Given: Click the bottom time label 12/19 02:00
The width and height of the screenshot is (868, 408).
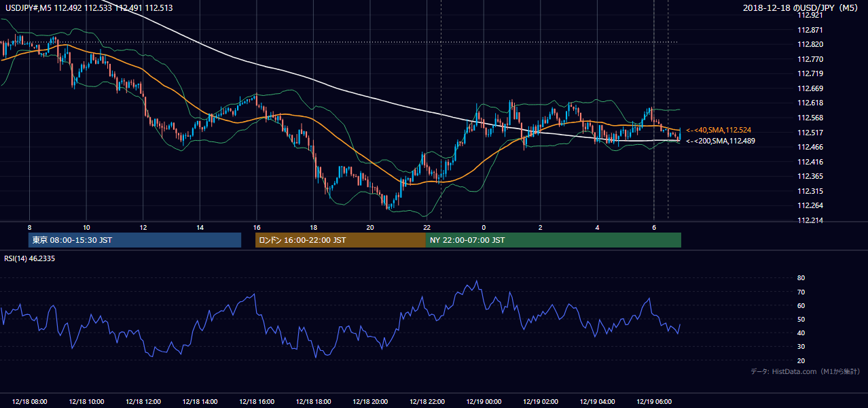Looking at the screenshot, I should pos(541,402).
